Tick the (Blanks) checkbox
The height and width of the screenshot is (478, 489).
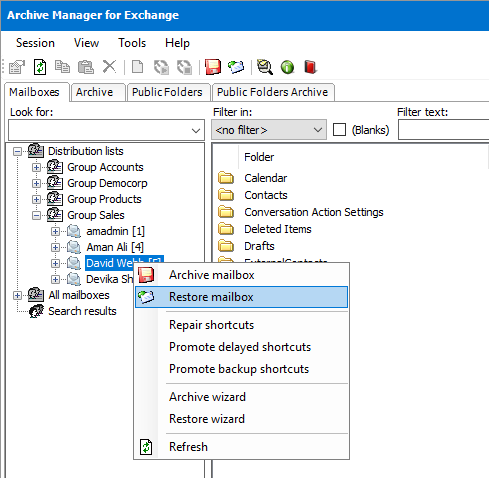tap(339, 130)
